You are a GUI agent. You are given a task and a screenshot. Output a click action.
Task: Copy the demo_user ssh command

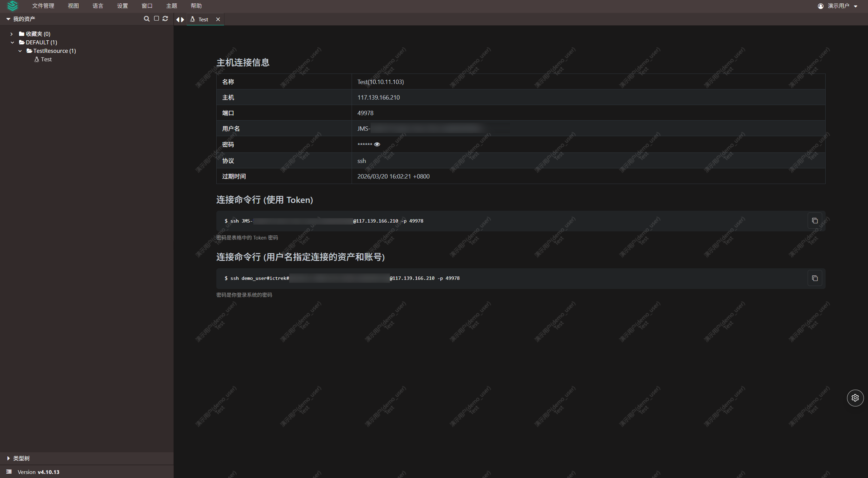pyautogui.click(x=815, y=278)
